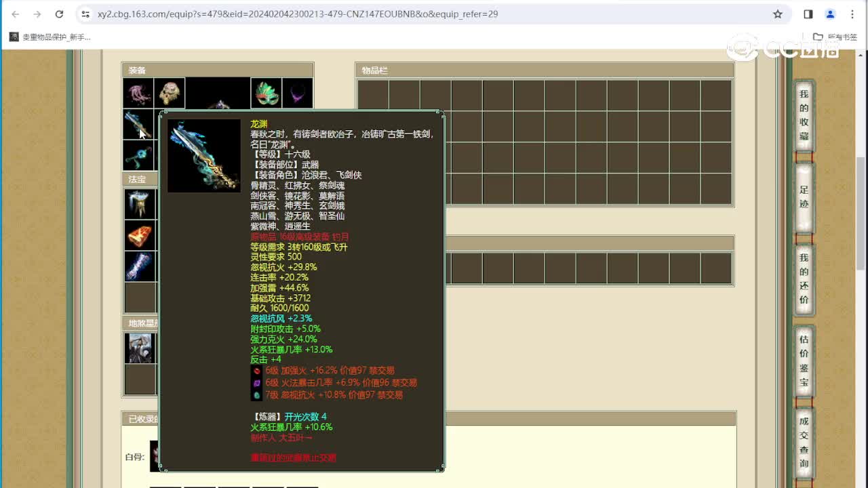Image resolution: width=868 pixels, height=488 pixels.
Task: Open the green feathered mask equipment
Action: coord(266,94)
